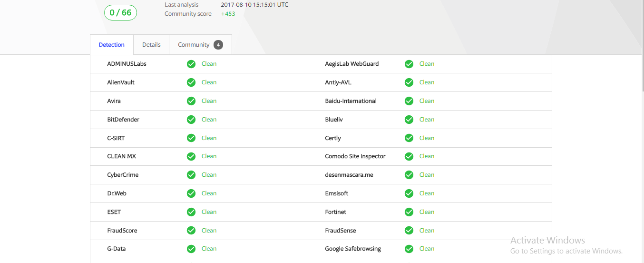Click the green check icon for G-Data

coord(191,249)
